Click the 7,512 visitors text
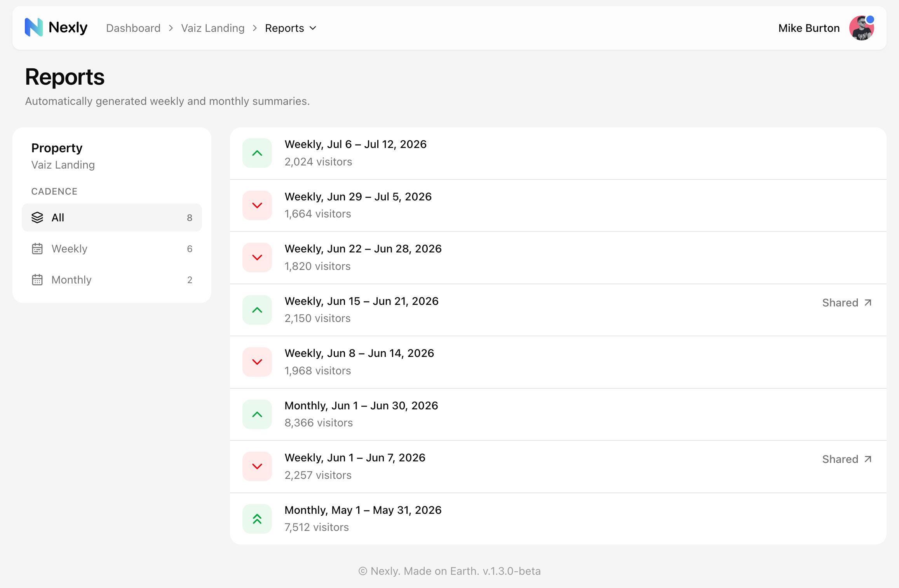Image resolution: width=899 pixels, height=588 pixels. tap(317, 527)
